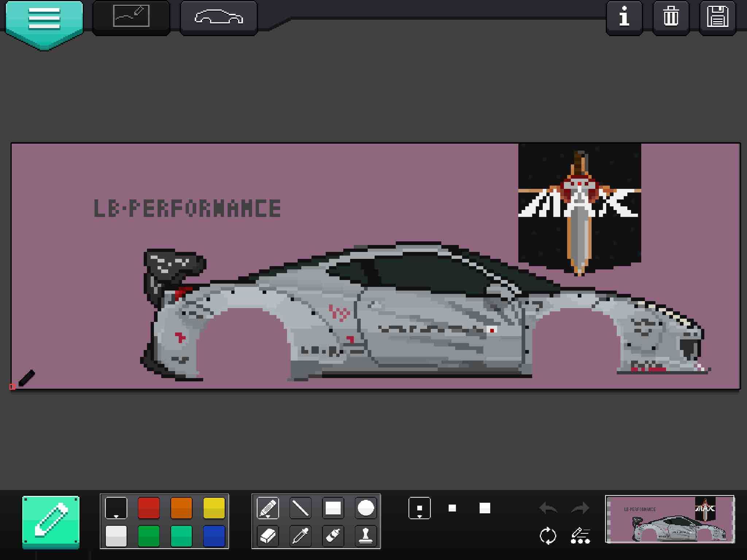747x560 pixels.
Task: Click the trash delete icon
Action: 671,17
